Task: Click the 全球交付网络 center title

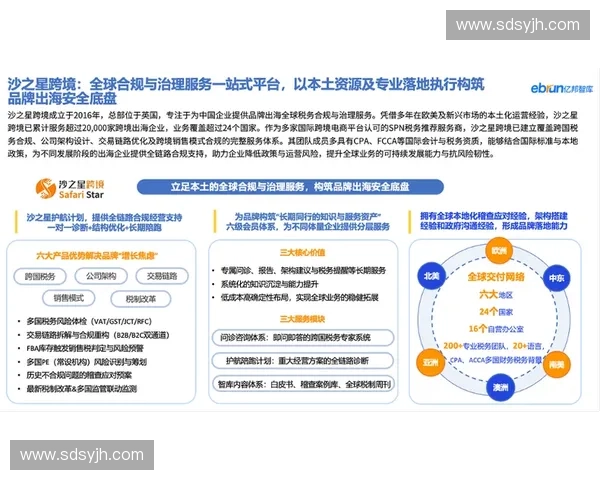Action: 496,277
